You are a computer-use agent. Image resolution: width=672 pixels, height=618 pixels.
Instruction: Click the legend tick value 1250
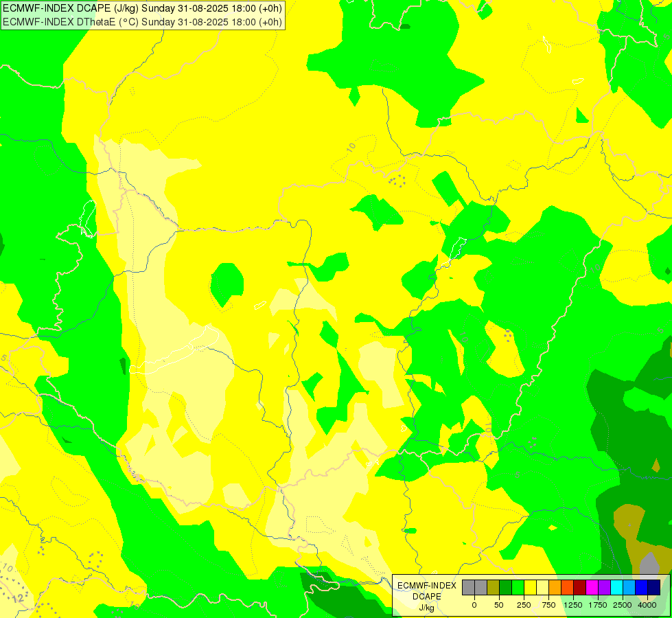pyautogui.click(x=573, y=605)
